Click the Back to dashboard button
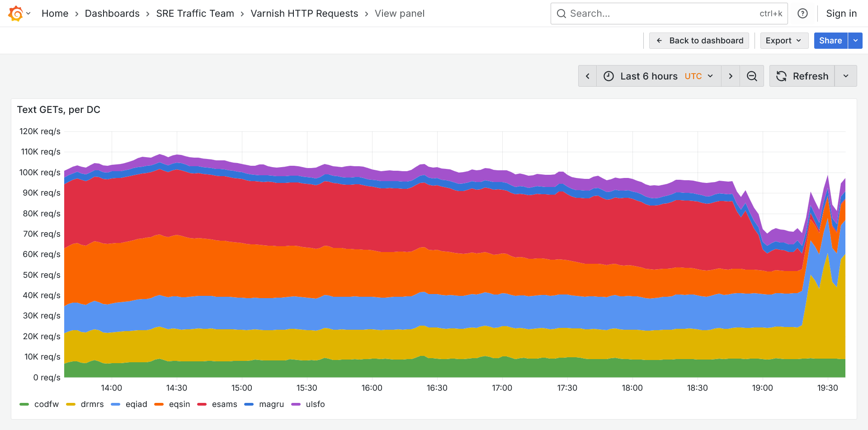 point(699,41)
